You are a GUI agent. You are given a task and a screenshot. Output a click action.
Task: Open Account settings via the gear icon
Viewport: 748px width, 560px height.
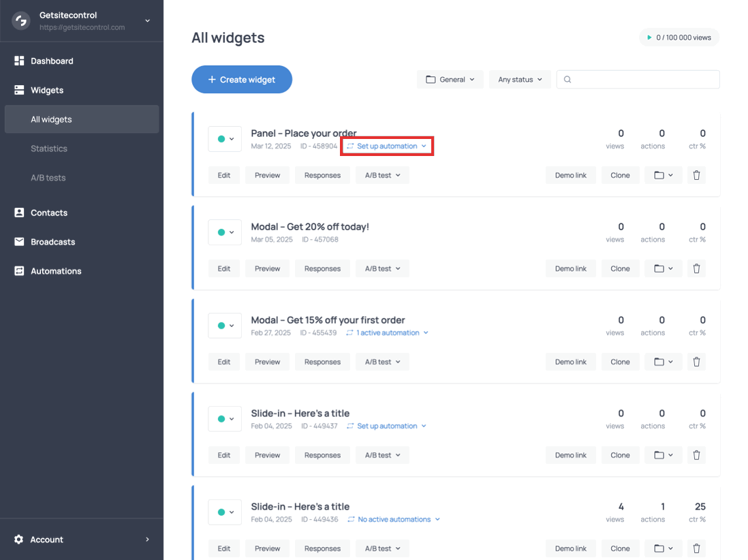(18, 539)
